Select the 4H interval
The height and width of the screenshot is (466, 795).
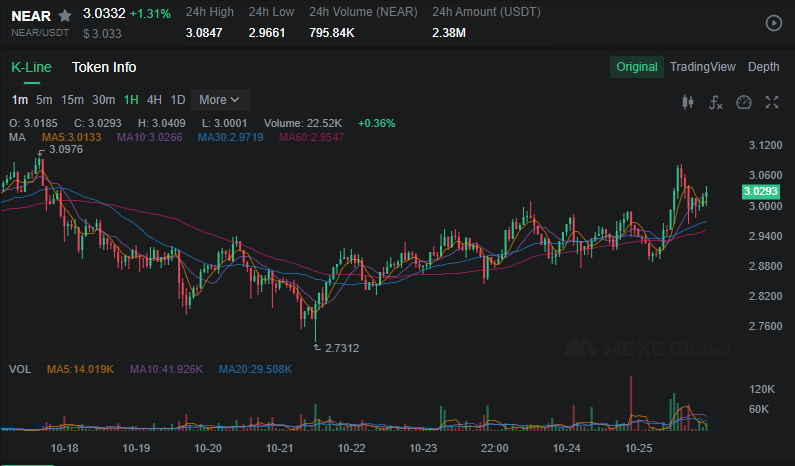pos(154,100)
